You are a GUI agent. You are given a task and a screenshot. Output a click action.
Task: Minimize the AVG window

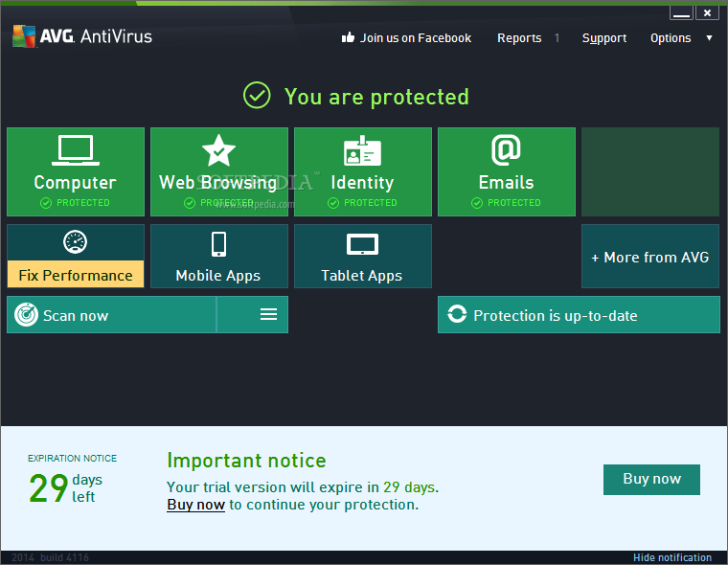[681, 13]
